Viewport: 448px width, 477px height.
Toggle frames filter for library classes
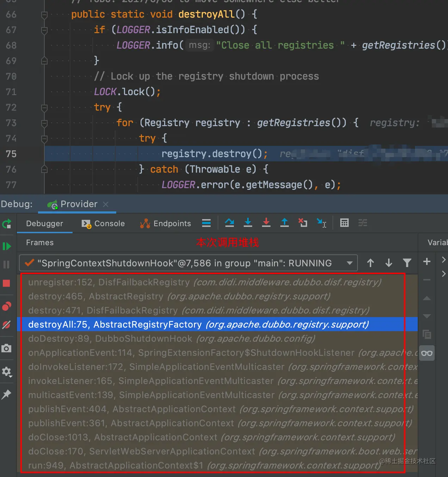(407, 263)
